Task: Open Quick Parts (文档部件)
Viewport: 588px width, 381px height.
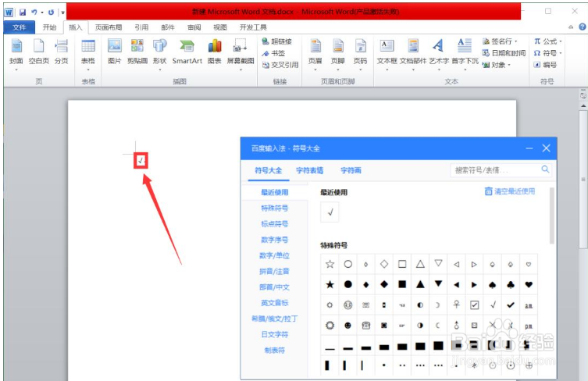Action: coord(413,55)
